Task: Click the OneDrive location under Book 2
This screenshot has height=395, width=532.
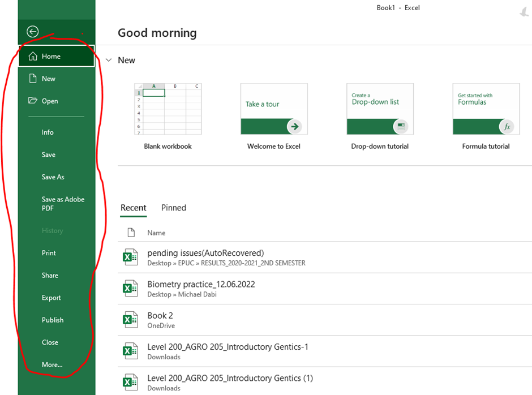Action: pos(161,325)
